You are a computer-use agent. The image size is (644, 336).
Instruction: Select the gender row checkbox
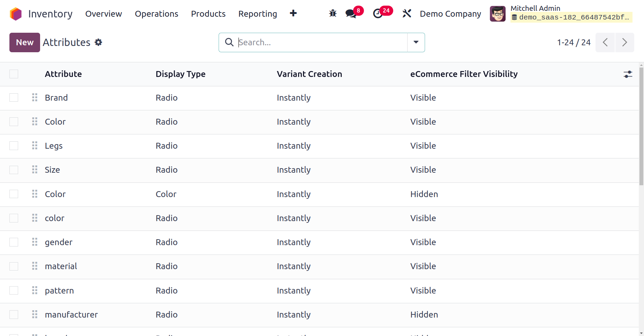pyautogui.click(x=14, y=242)
